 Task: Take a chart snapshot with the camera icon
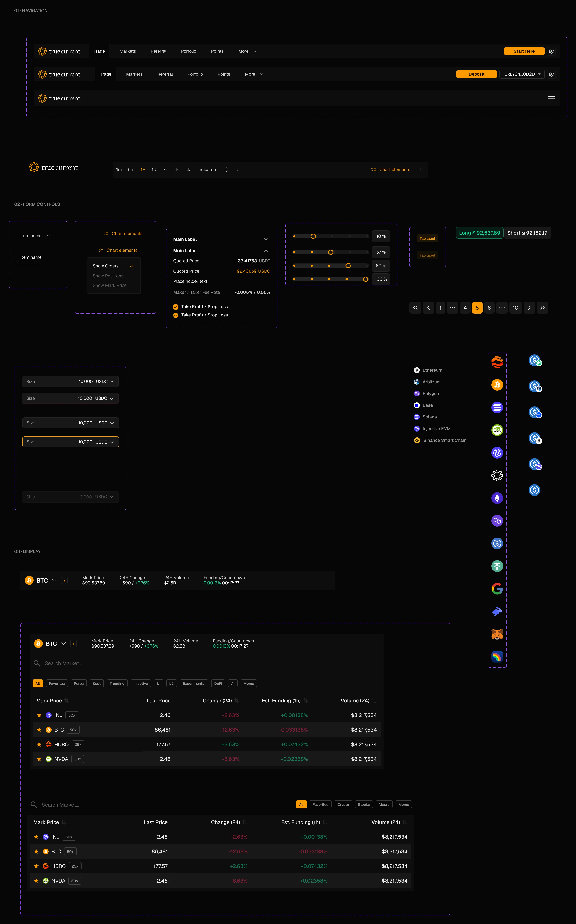point(238,169)
